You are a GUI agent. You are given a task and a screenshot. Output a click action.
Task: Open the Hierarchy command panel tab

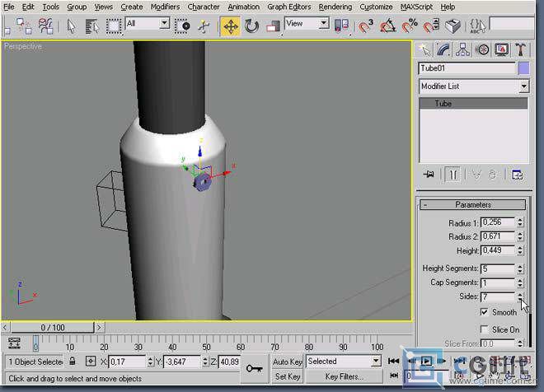click(463, 50)
